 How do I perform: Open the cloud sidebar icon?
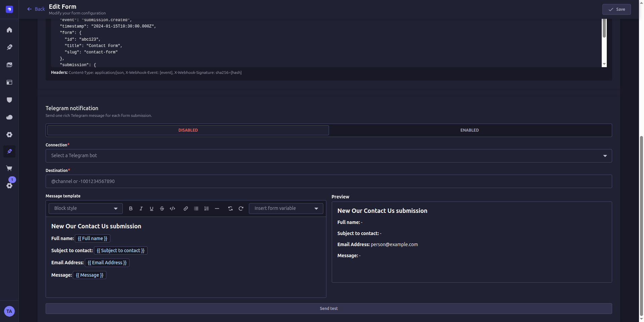pos(9,117)
